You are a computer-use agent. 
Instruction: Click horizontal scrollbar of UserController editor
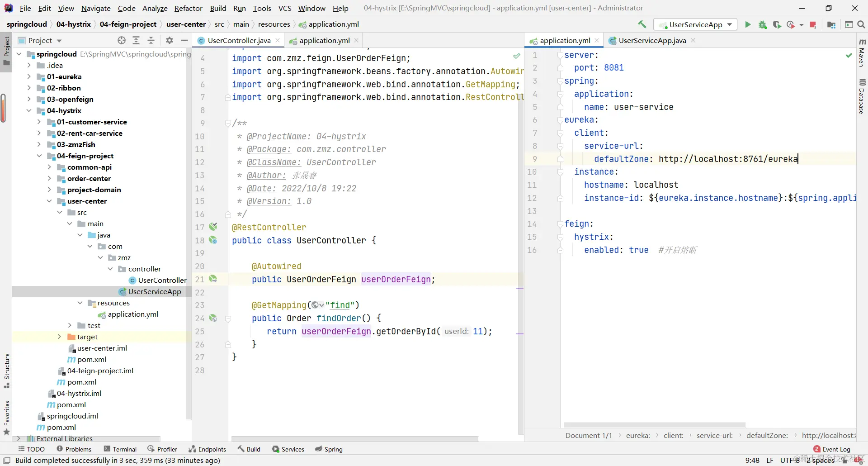[355, 438]
